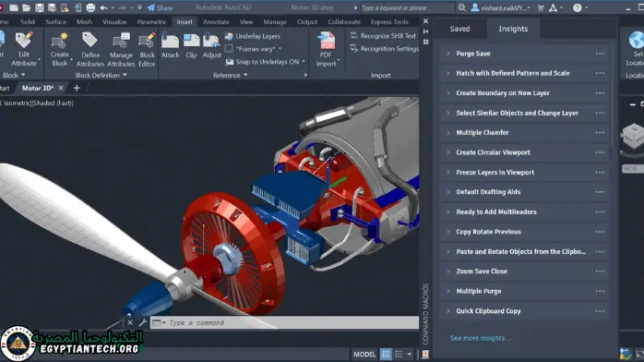Toggle snap mode in status bar

399,354
